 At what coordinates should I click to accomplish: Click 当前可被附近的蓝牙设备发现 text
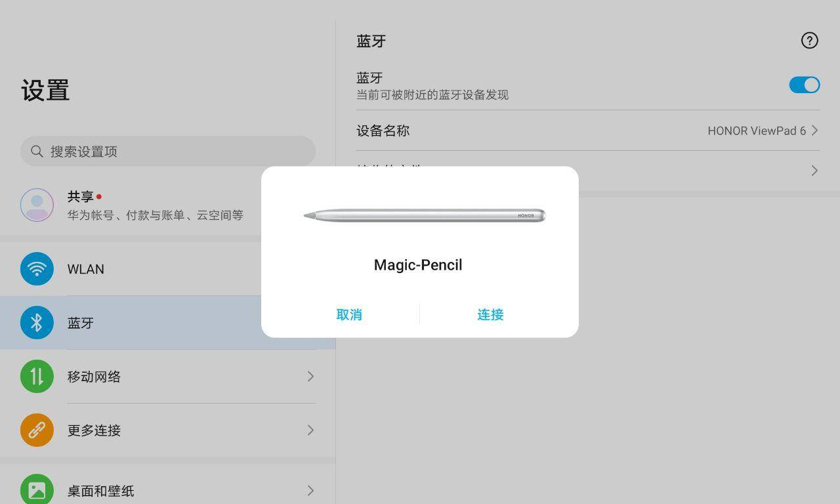[432, 95]
